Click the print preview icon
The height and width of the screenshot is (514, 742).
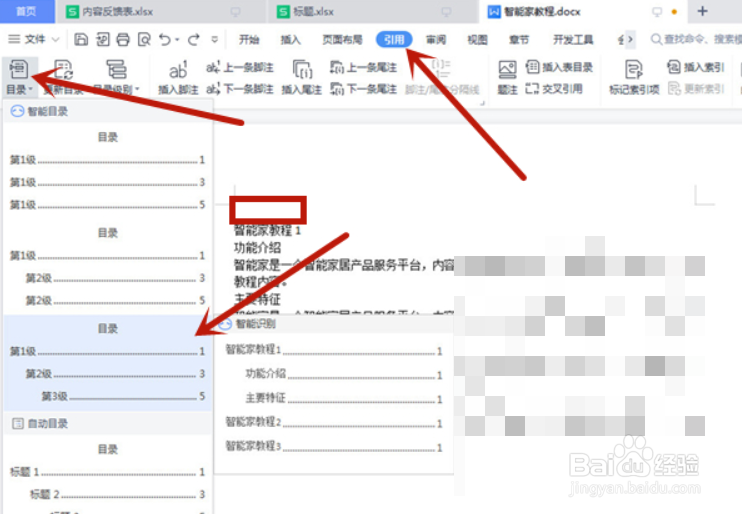[x=144, y=39]
